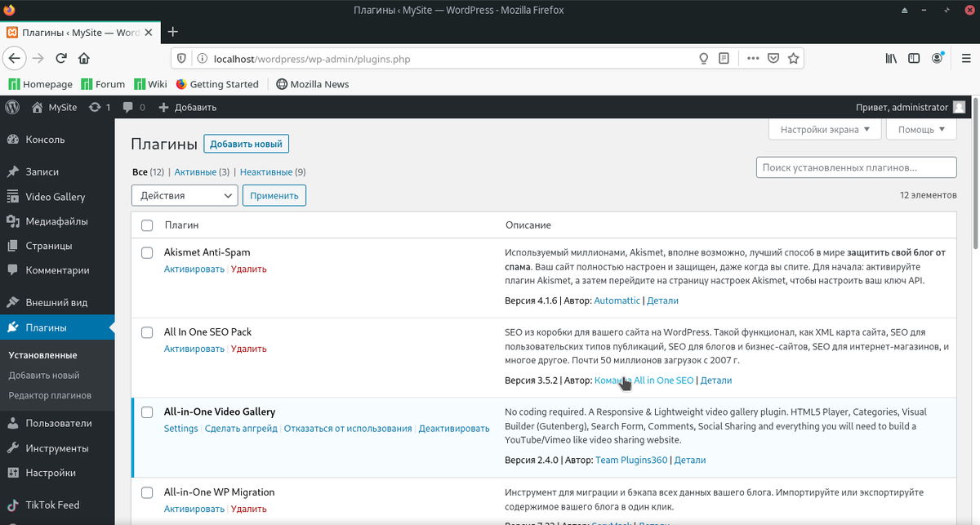Click the WordPress logo in admin bar
980x525 pixels.
point(12,107)
